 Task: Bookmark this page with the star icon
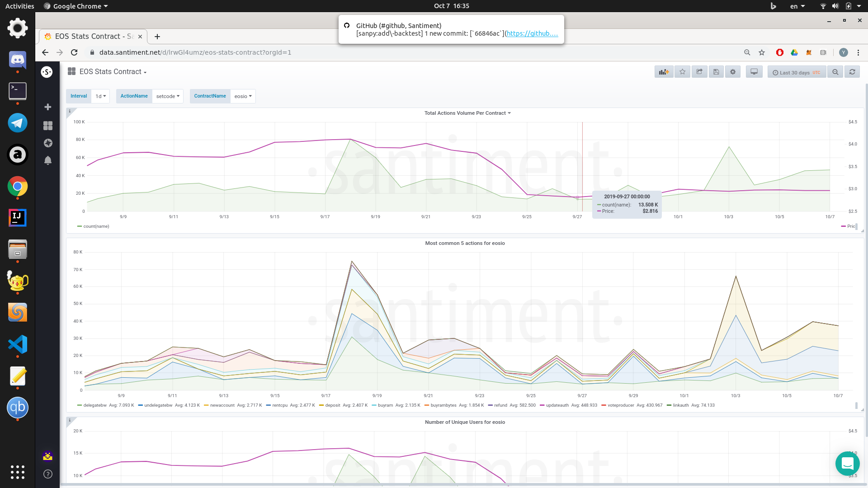[762, 52]
